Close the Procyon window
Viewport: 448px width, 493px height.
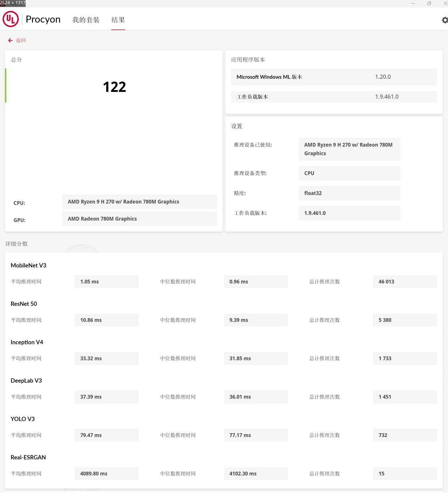(445, 4)
